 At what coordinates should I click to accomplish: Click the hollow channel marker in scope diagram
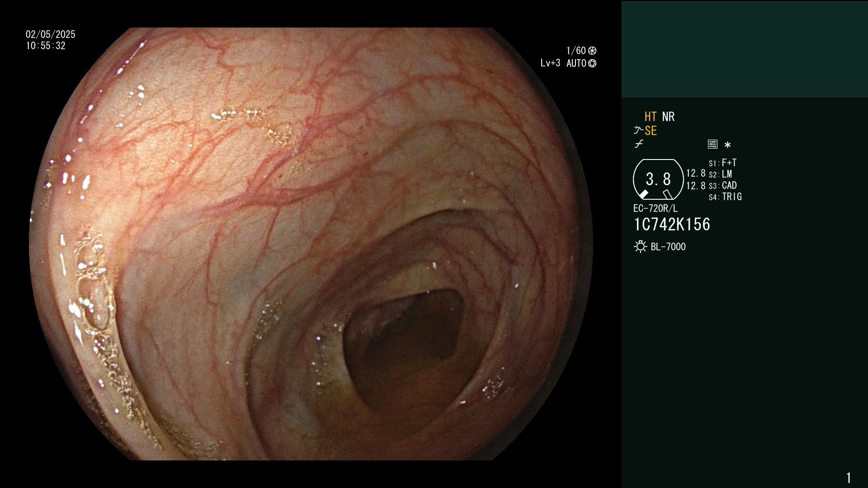pos(668,194)
